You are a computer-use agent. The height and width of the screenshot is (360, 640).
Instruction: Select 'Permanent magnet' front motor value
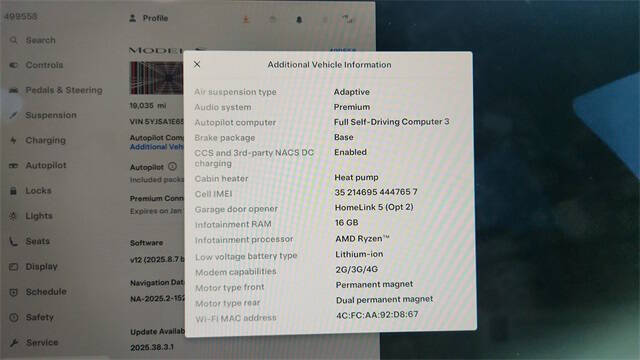(x=374, y=284)
